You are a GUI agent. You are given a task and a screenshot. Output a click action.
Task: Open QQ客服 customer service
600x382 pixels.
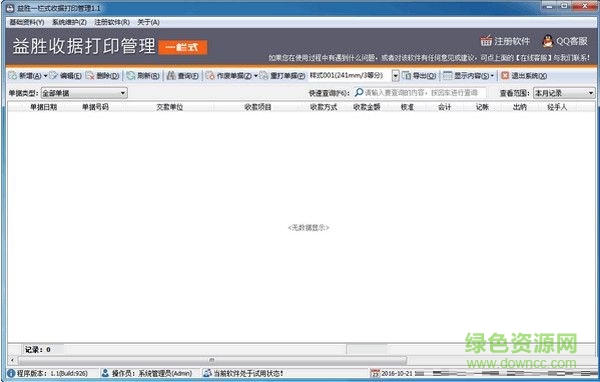[565, 41]
